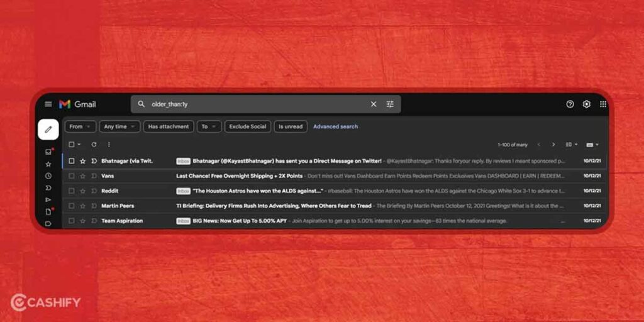Tick the select-all checkbox in toolbar
The height and width of the screenshot is (322, 644).
point(72,145)
